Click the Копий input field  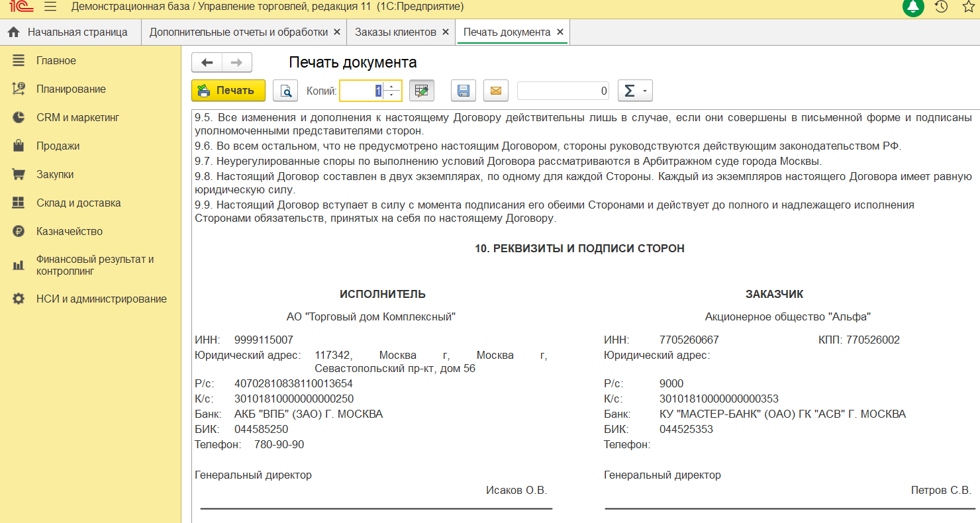click(x=363, y=91)
